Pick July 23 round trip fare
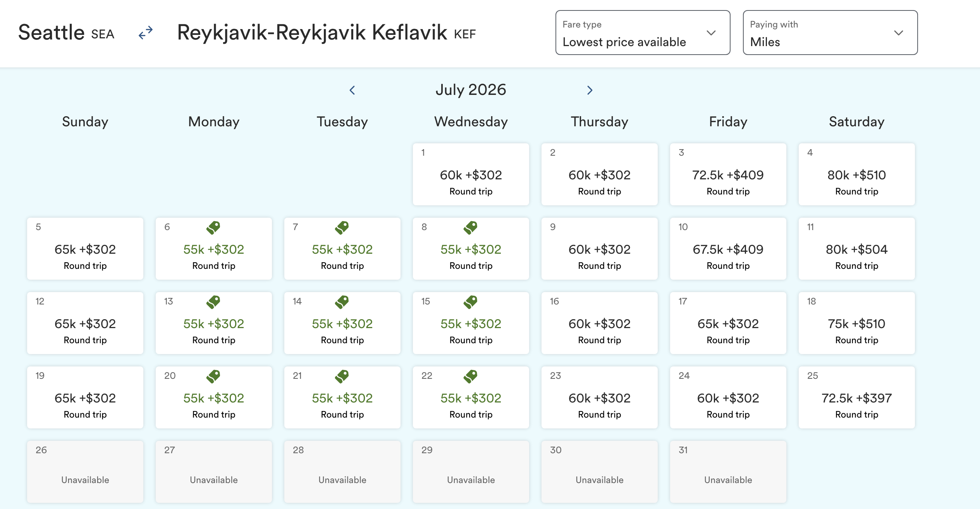The height and width of the screenshot is (509, 980). [600, 397]
